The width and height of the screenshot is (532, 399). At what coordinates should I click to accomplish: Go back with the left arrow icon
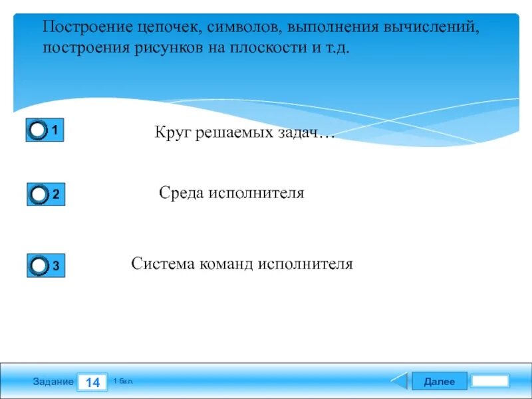pos(400,380)
